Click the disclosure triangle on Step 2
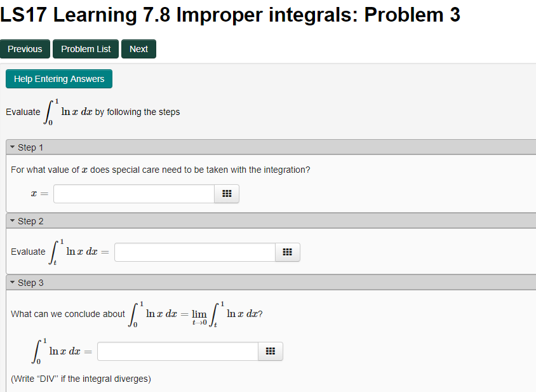 (12, 220)
